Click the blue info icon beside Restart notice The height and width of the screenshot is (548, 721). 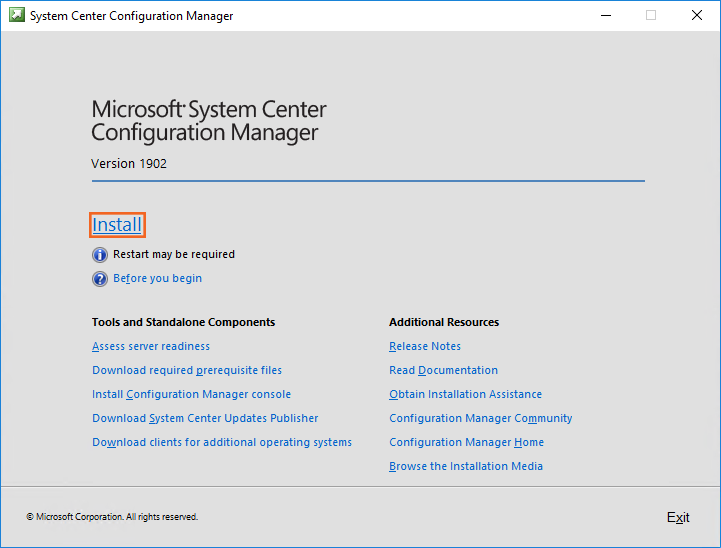(100, 255)
